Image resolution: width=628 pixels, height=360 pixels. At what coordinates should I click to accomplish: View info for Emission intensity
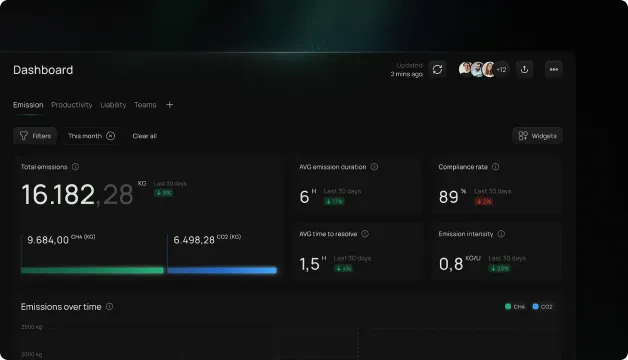(501, 233)
